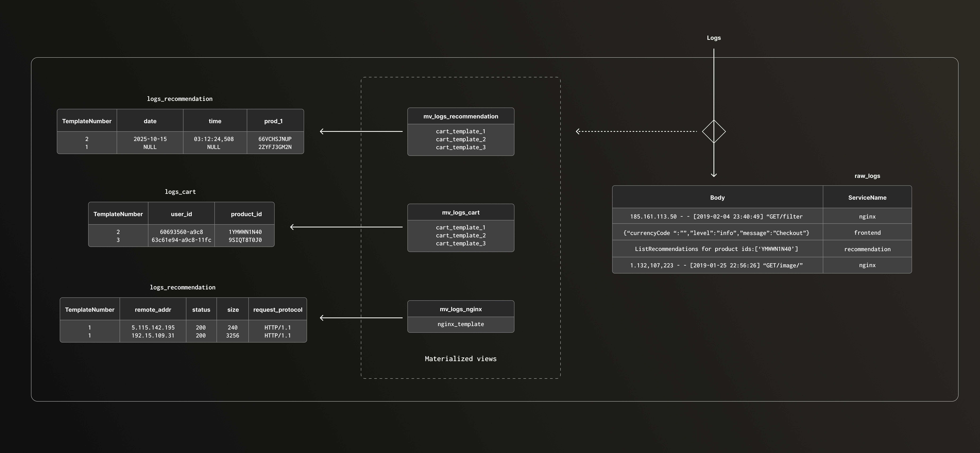Screen dimensions: 980x453
Task: Click the Logs label at the top
Action: click(x=714, y=38)
